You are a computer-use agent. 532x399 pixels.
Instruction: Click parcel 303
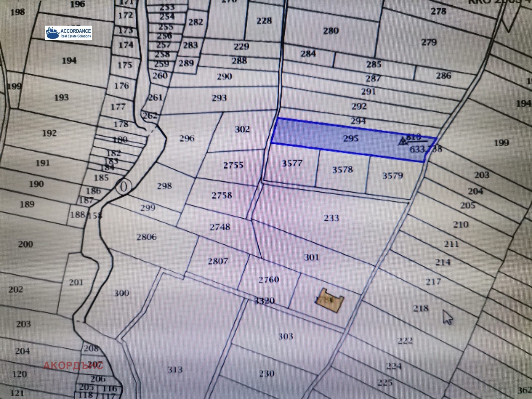285,336
